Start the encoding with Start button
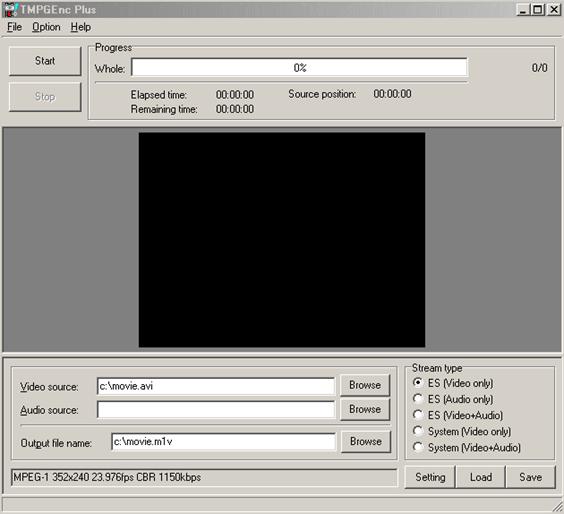The height and width of the screenshot is (514, 564). [45, 61]
